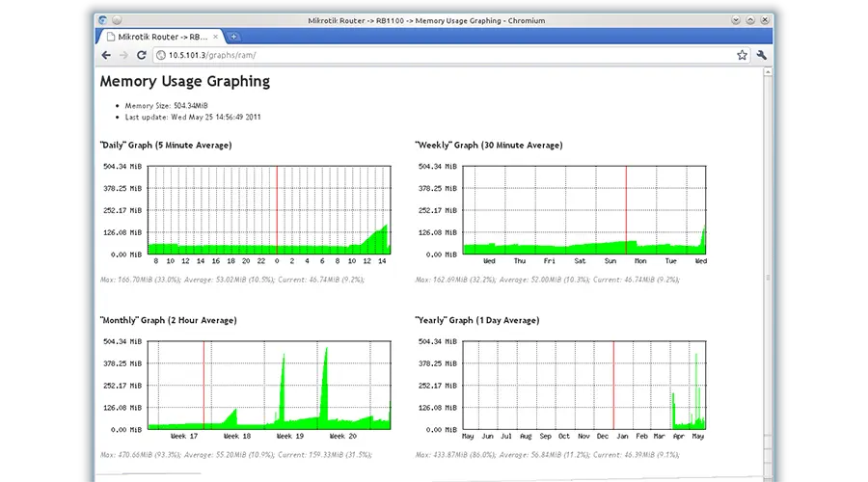Bookmark this page with the star icon
Viewport: 868px width, 482px height.
click(742, 55)
